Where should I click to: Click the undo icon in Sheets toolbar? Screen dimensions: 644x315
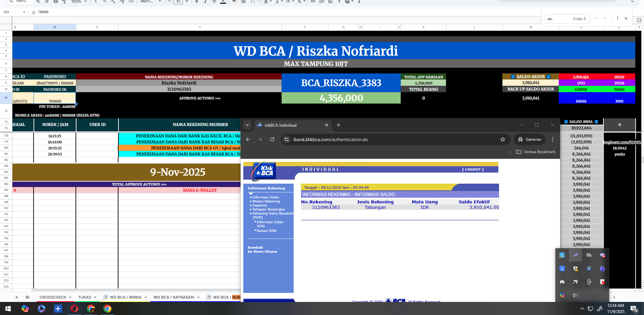tap(38, 2)
